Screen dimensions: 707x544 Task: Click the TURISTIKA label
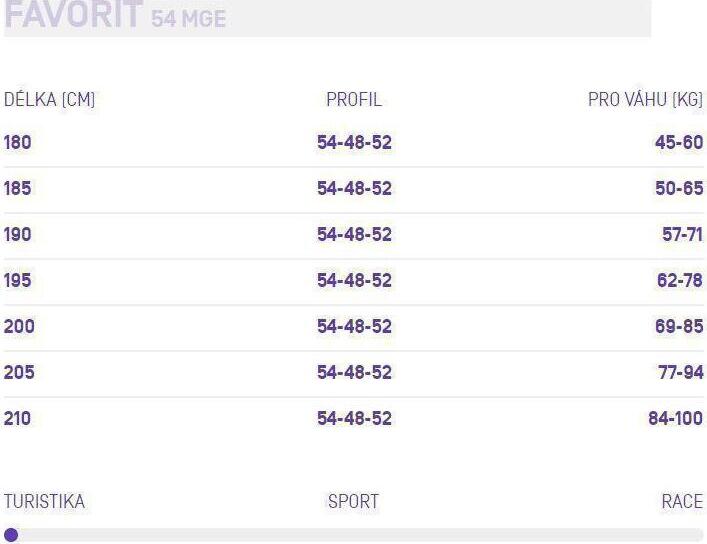[x=44, y=502]
